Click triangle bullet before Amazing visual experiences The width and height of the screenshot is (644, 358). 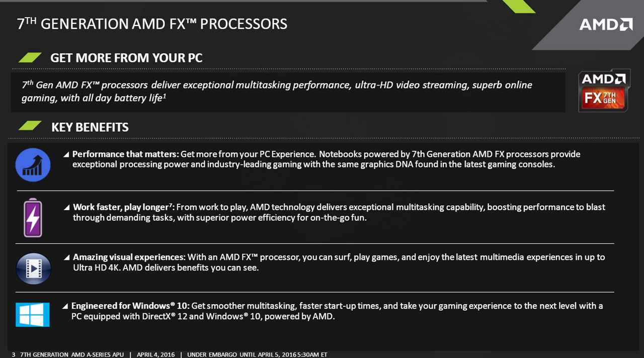(67, 257)
